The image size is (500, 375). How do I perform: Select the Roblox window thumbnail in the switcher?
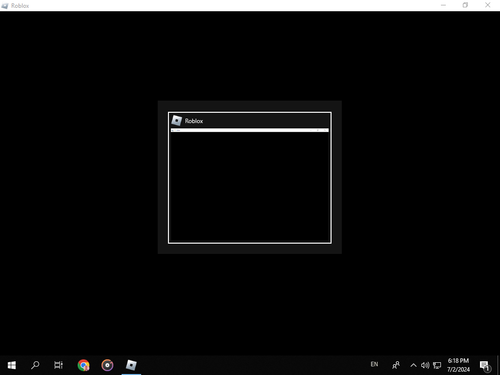pos(250,178)
